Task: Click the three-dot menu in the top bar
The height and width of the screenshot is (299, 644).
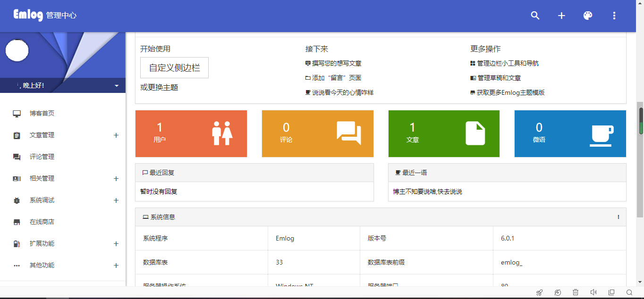Action: point(614,16)
